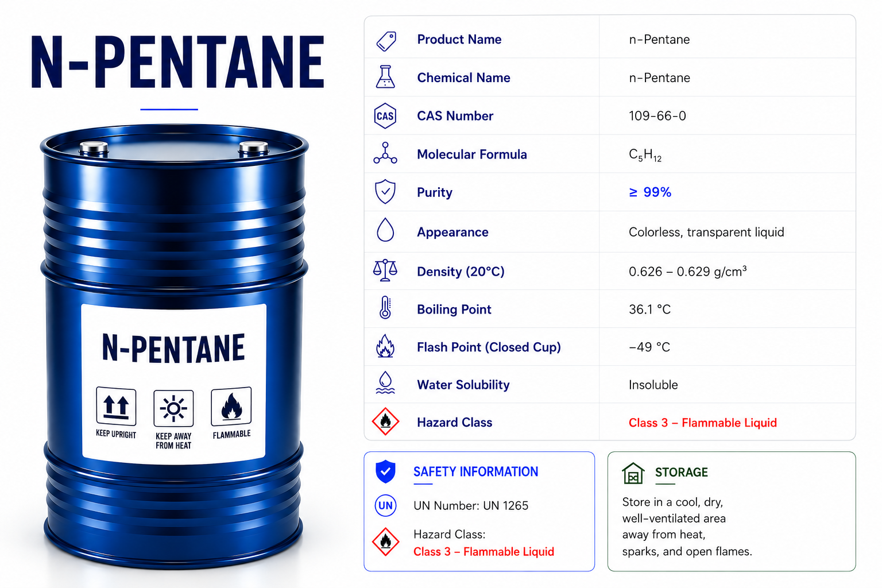
Task: Select the "SAFETY INFORMATION" heading
Action: tap(475, 472)
